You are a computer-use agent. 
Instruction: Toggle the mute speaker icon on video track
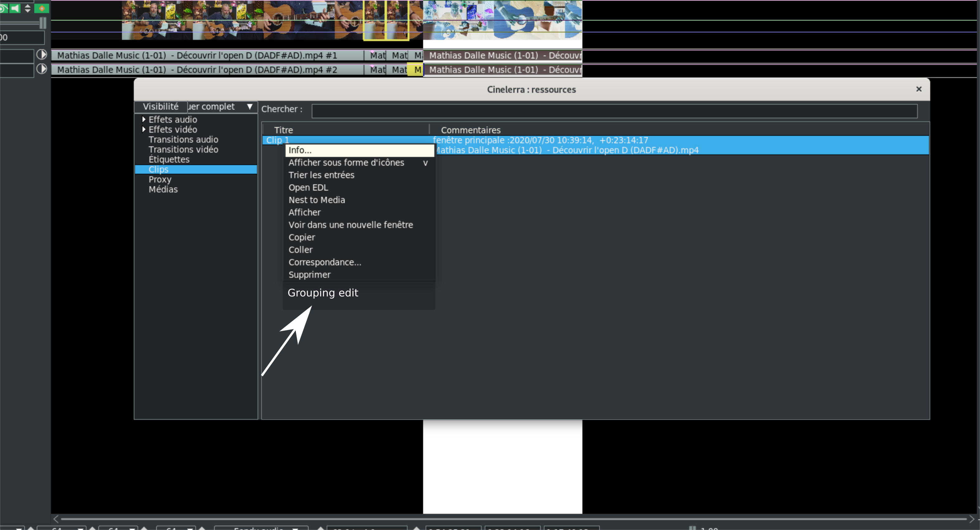[14, 8]
